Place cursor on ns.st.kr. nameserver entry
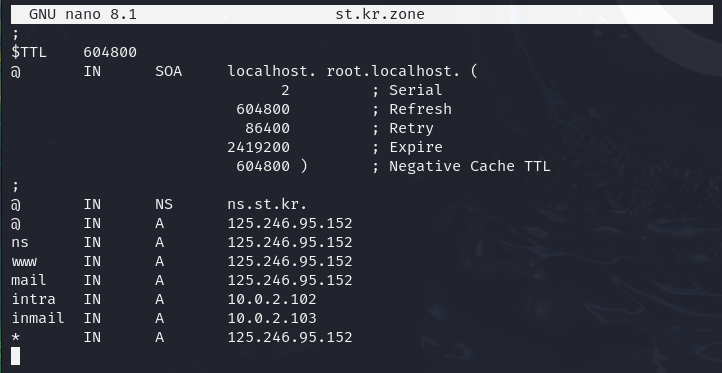 [267, 204]
